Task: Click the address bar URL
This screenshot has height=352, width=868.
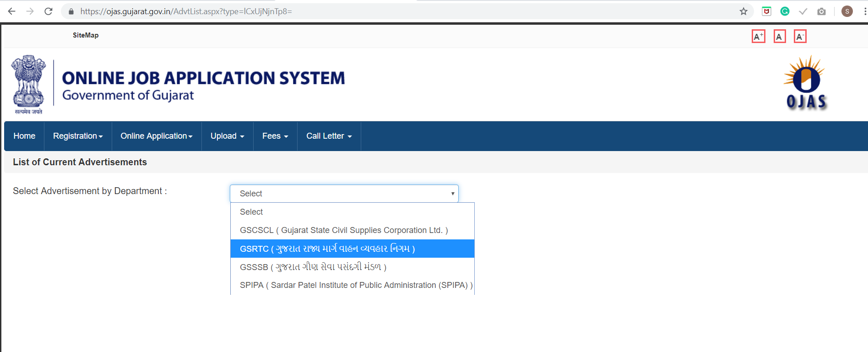Action: click(x=186, y=11)
